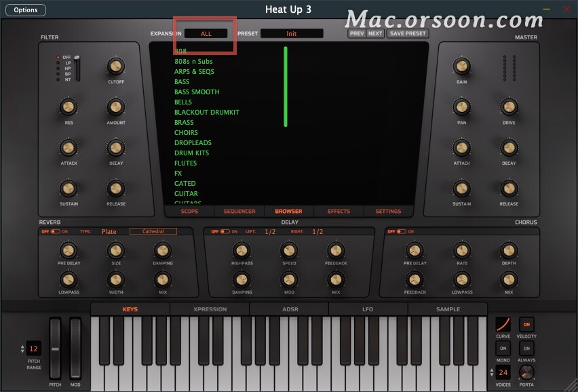Screen dimensions: 578x392
Task: Click the SAVE PRESET button
Action: pyautogui.click(x=408, y=33)
